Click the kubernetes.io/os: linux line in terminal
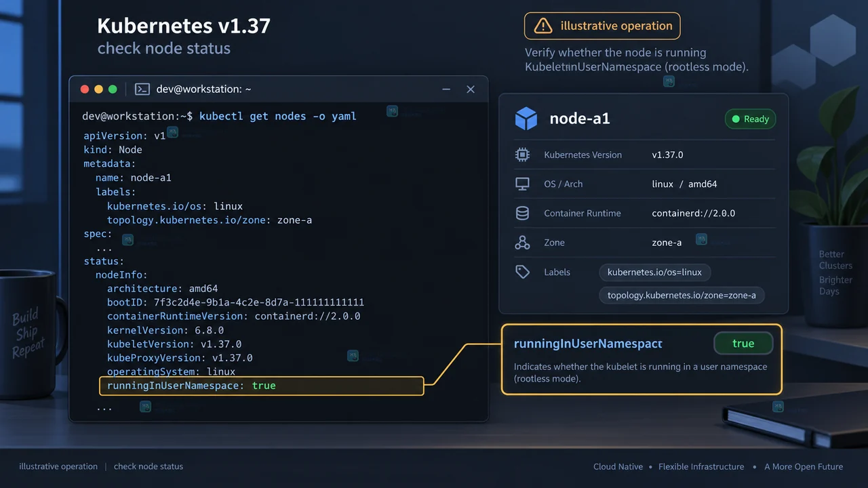Image resolution: width=868 pixels, height=488 pixels. [x=175, y=206]
